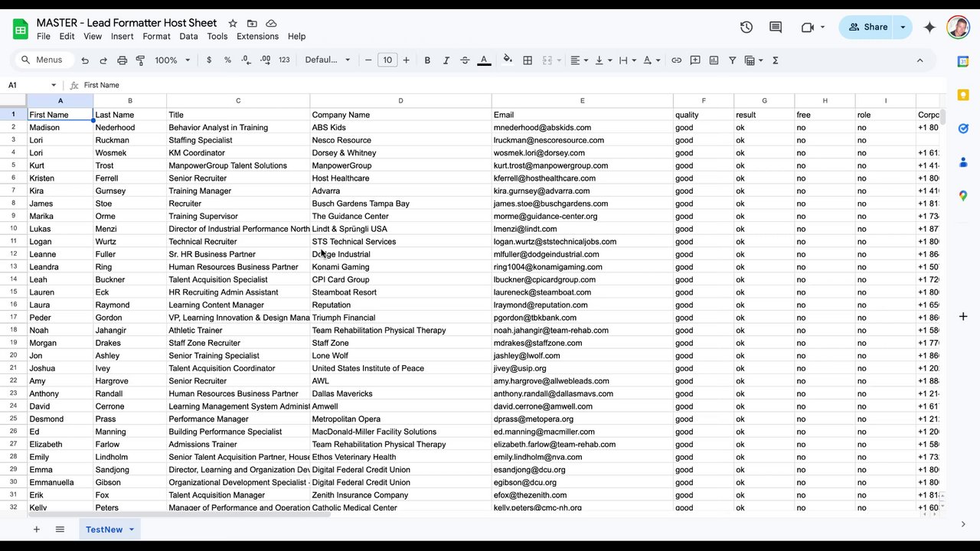Increase decimal places icon
980x551 pixels.
coord(265,60)
